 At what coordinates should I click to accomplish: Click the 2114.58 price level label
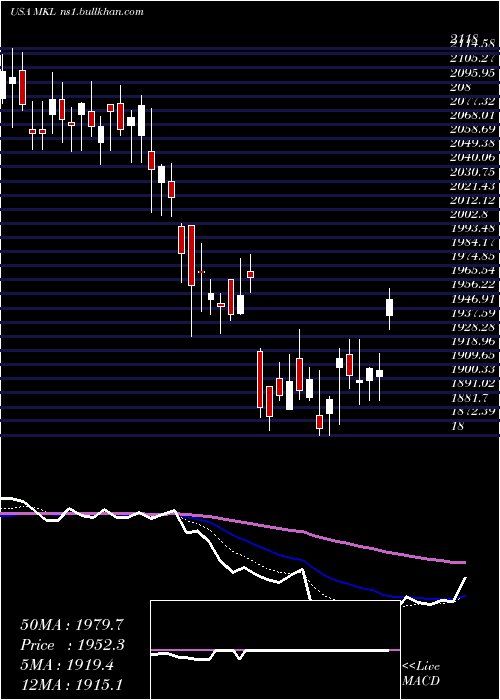coord(473,44)
